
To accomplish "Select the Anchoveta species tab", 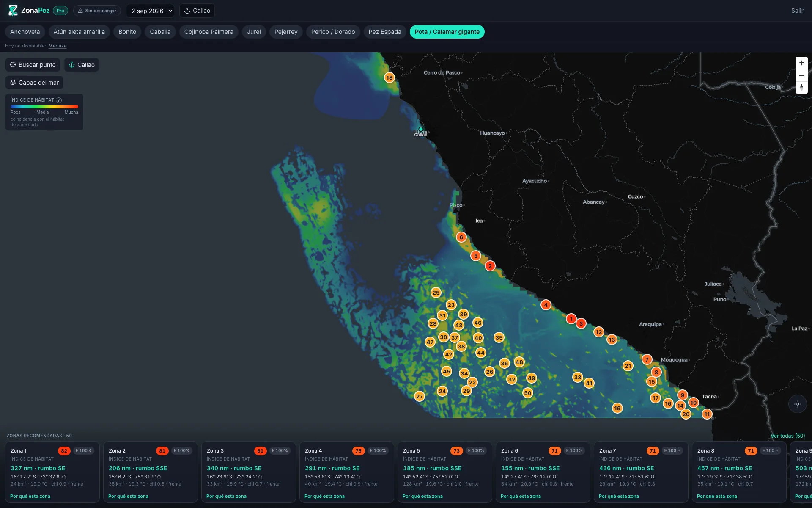I will tap(25, 32).
